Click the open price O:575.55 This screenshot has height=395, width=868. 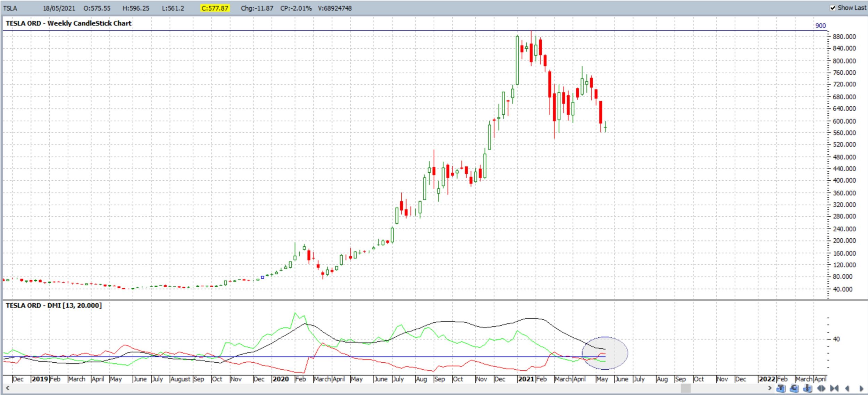coord(97,8)
